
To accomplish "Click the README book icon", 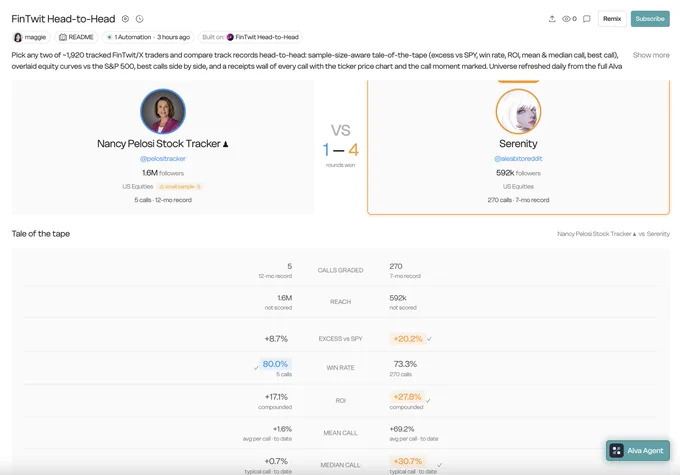I will (x=63, y=37).
